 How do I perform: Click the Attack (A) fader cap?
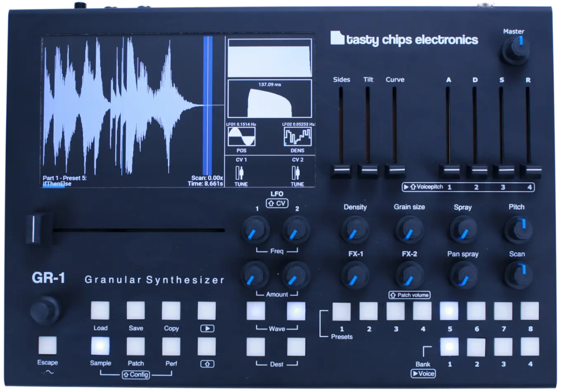click(449, 171)
